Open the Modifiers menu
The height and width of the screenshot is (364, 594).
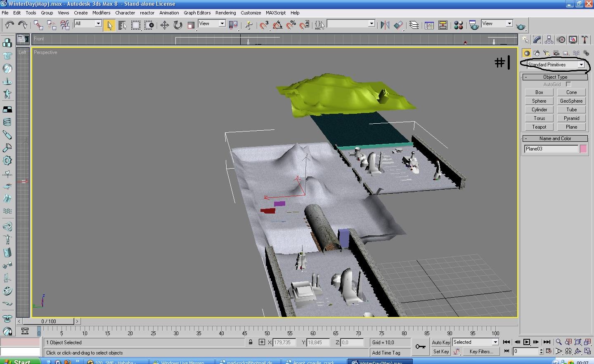[101, 13]
